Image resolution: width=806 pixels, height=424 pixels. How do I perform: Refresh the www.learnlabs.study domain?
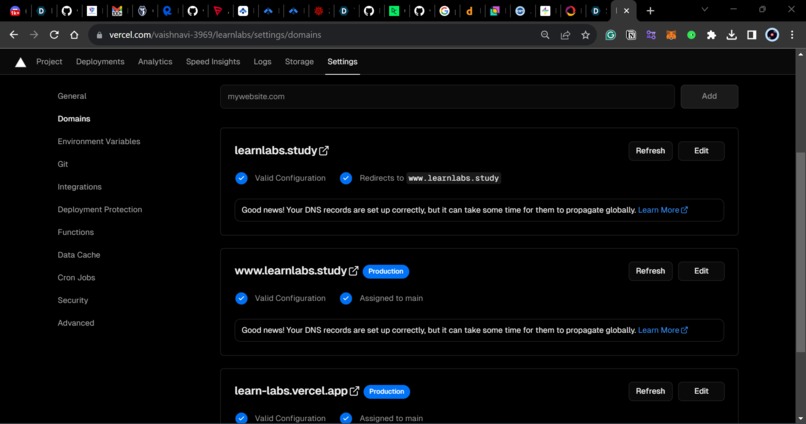[650, 271]
